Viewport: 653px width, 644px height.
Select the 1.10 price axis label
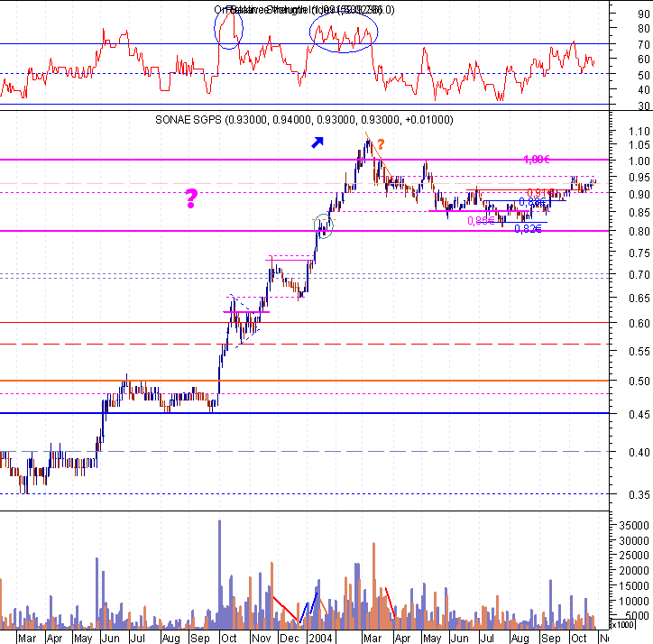[639, 131]
